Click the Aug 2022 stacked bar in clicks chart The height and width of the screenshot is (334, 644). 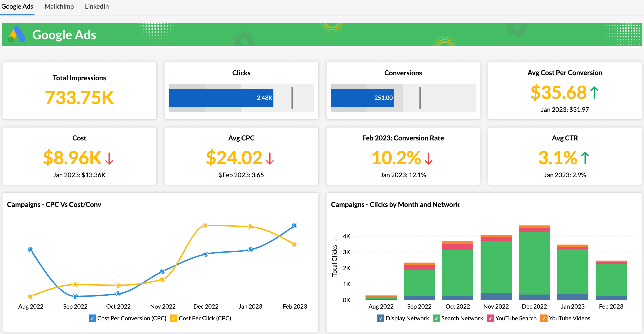pos(381,298)
